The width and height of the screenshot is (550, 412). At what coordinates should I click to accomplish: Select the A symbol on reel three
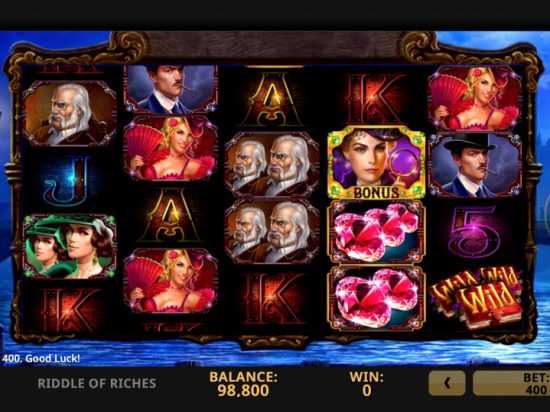[273, 99]
